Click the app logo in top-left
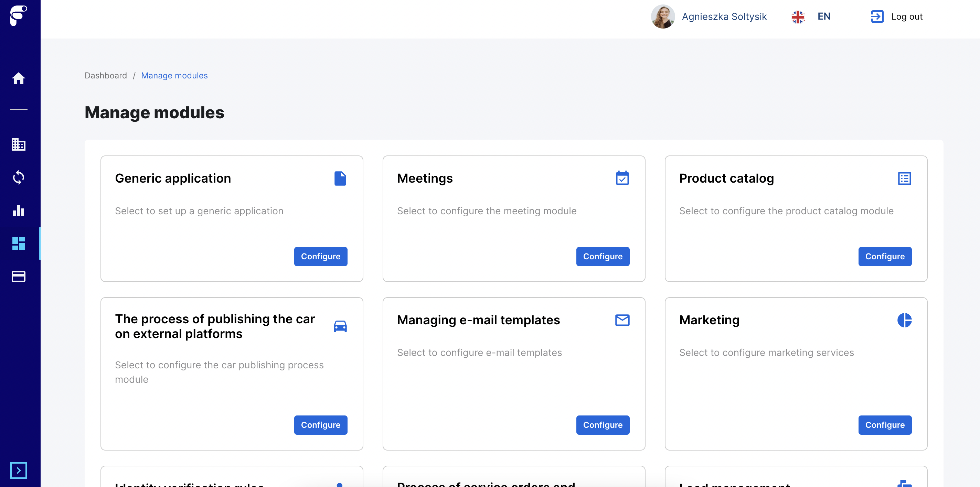The image size is (980, 487). (x=18, y=15)
